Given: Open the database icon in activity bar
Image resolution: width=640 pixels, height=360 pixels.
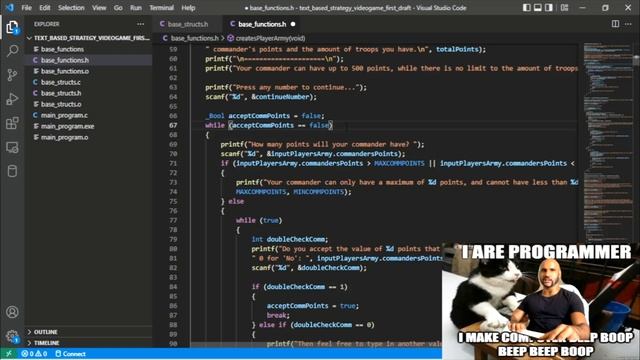Looking at the screenshot, I should pyautogui.click(x=12, y=171).
